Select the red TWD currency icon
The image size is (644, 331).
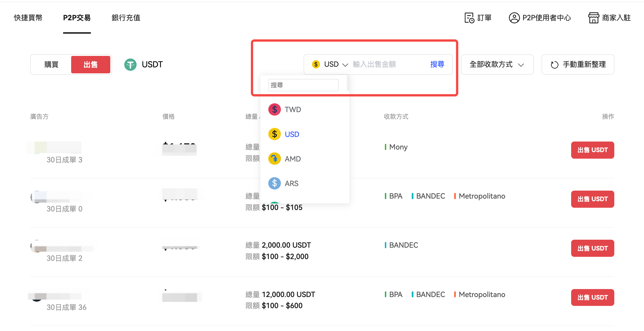274,110
